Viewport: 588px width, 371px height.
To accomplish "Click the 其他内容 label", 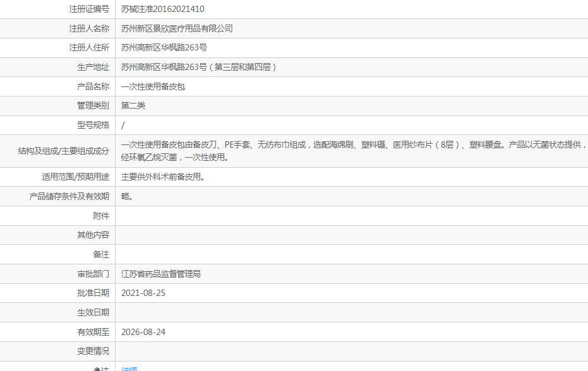I will [93, 235].
